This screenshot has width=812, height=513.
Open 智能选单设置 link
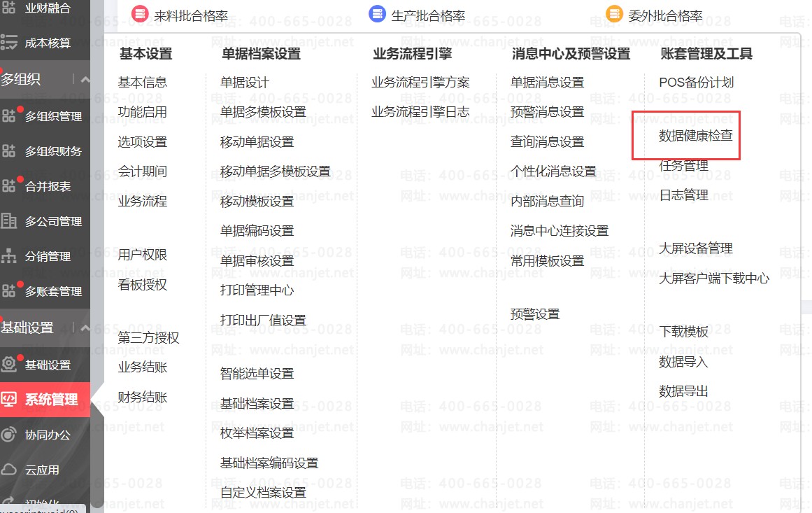(257, 374)
